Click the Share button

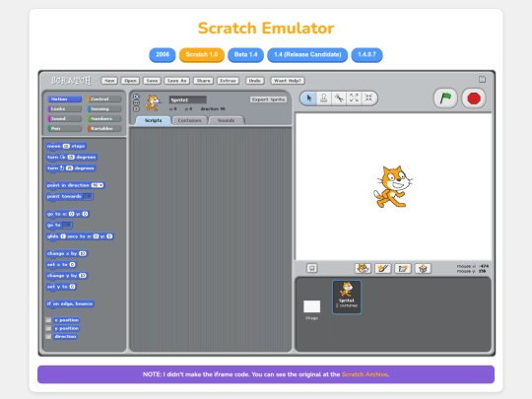203,81
